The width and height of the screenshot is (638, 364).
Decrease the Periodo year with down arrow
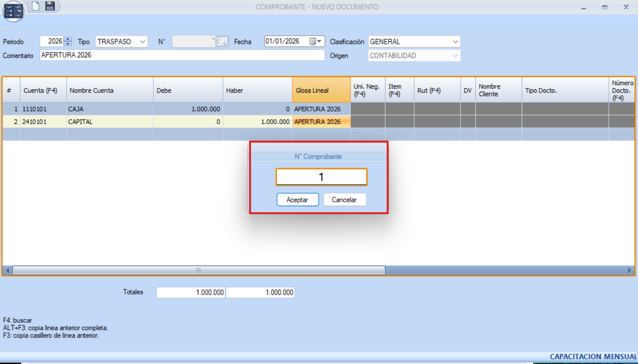pyautogui.click(x=68, y=44)
